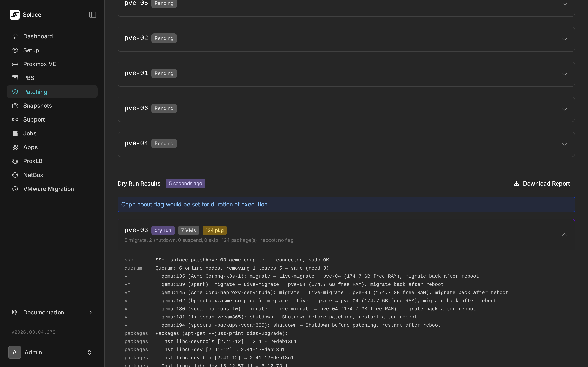Collapse the sidebar panel toggle icon
Screen dimensions: 588x367
(x=92, y=14)
